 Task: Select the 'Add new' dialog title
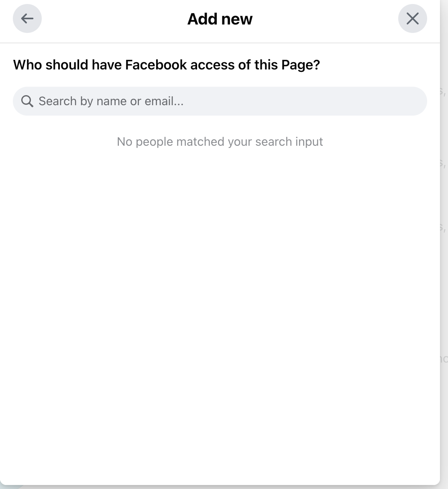pos(220,19)
